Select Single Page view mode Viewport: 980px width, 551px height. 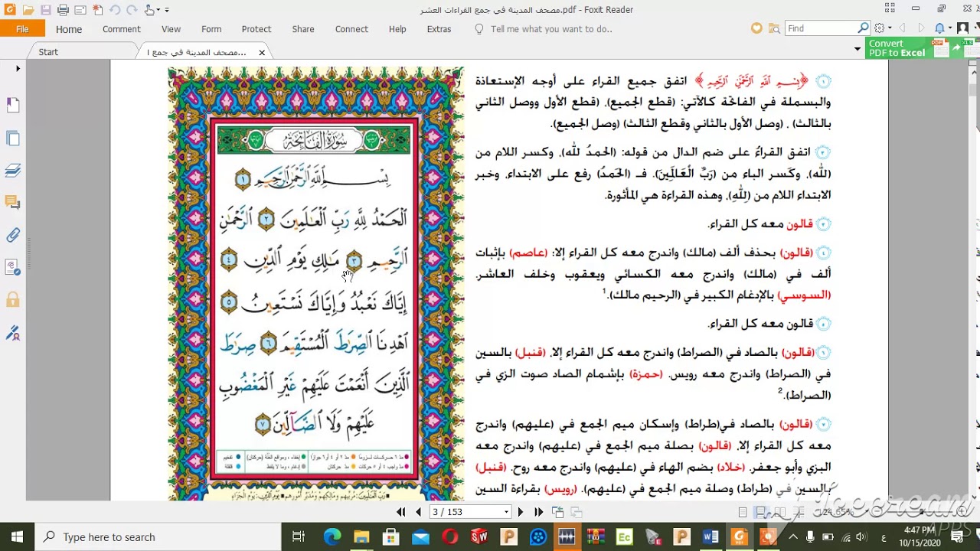[743, 512]
